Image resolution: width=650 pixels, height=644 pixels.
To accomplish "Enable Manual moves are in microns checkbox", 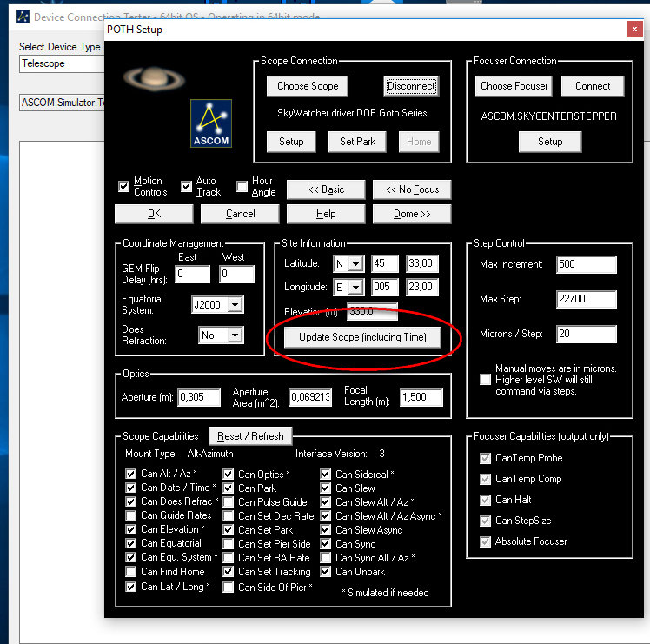I will (486, 380).
